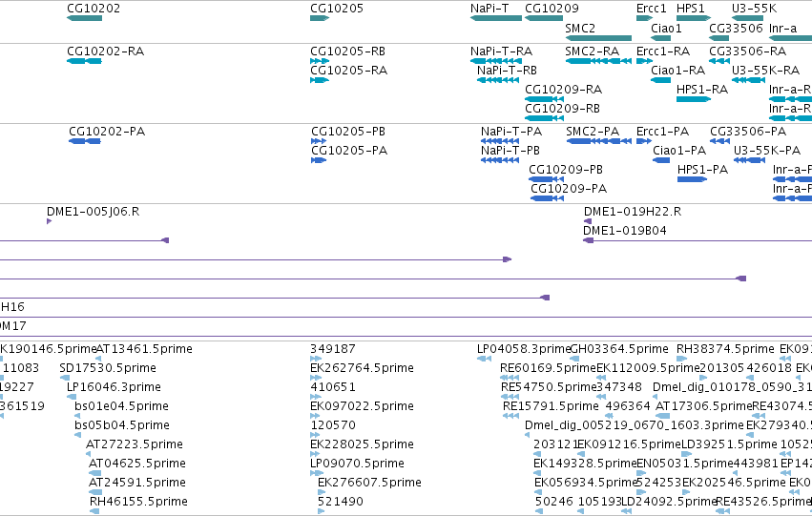Select transcript CG10205-RA
812x516 pixels.
click(x=320, y=80)
